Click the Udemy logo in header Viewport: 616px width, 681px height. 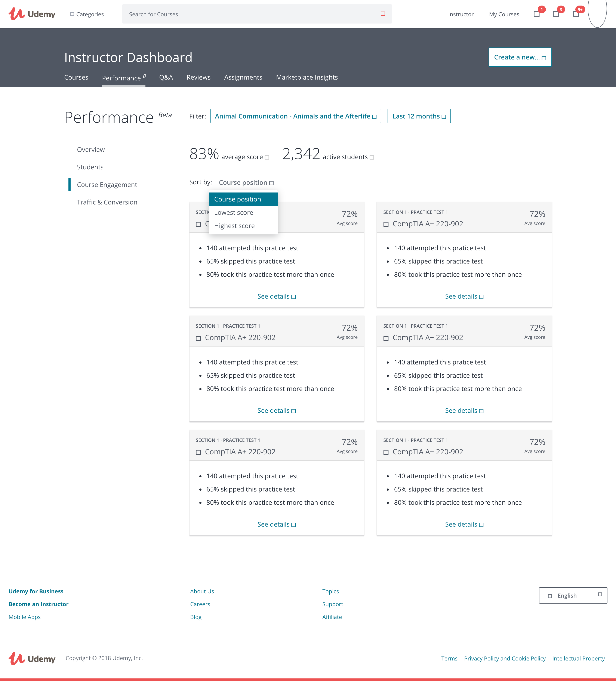click(x=32, y=14)
